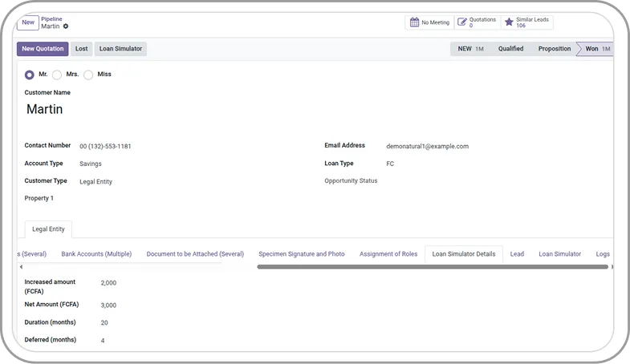The width and height of the screenshot is (630, 364).
Task: Open the Customer Type Legal Entity dropdown
Action: click(96, 182)
